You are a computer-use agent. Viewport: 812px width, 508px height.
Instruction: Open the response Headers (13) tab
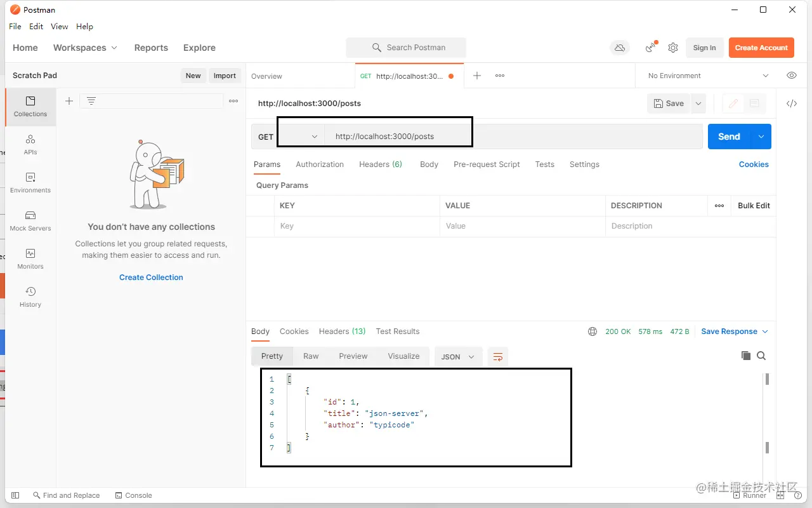point(342,331)
